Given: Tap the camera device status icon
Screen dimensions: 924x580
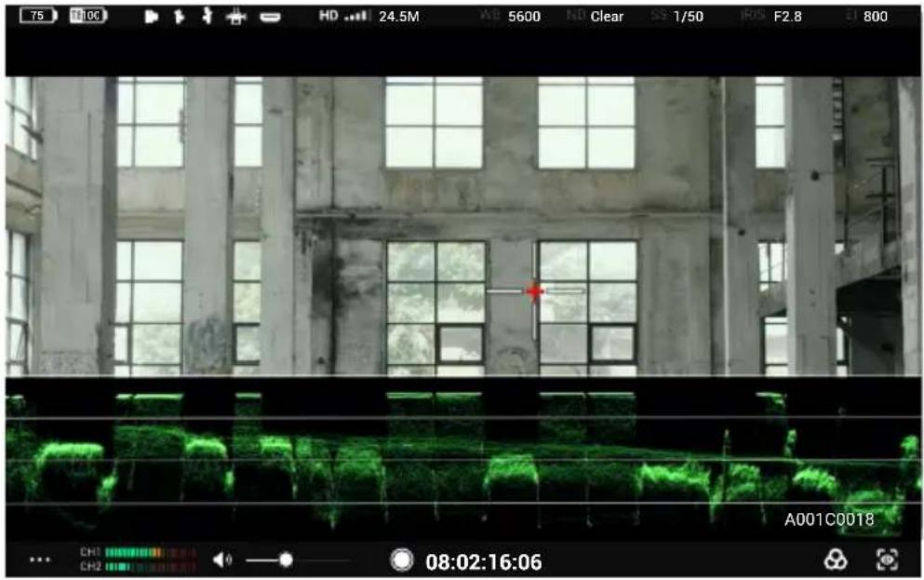Looking at the screenshot, I should pos(152,17).
